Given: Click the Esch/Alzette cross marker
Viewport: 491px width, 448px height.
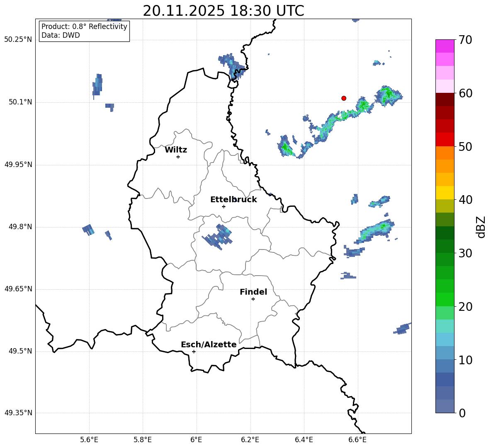Looking at the screenshot, I should 194,351.
